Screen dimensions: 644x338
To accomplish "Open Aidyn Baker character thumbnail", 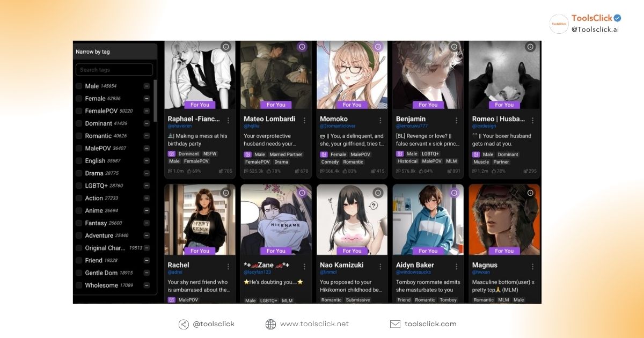I will (428, 220).
